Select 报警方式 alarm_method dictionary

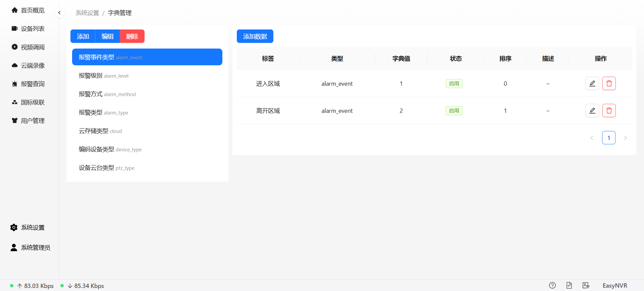tap(147, 94)
